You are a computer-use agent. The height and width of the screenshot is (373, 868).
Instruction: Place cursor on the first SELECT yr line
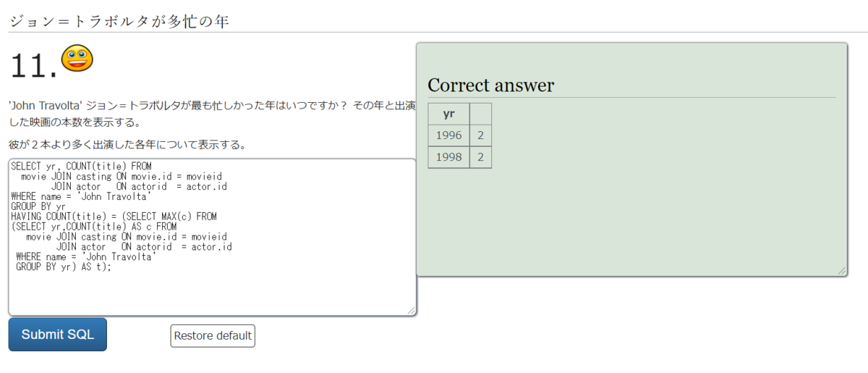(81, 166)
